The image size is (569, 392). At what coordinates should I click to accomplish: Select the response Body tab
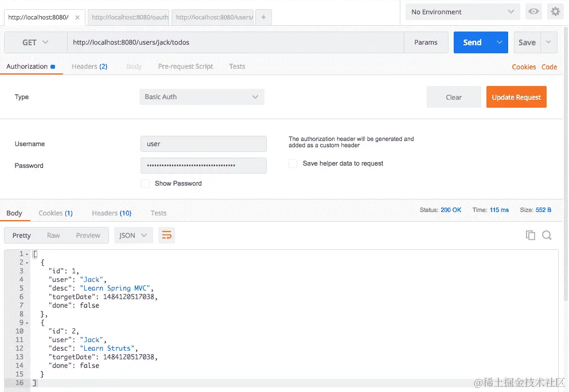(14, 213)
